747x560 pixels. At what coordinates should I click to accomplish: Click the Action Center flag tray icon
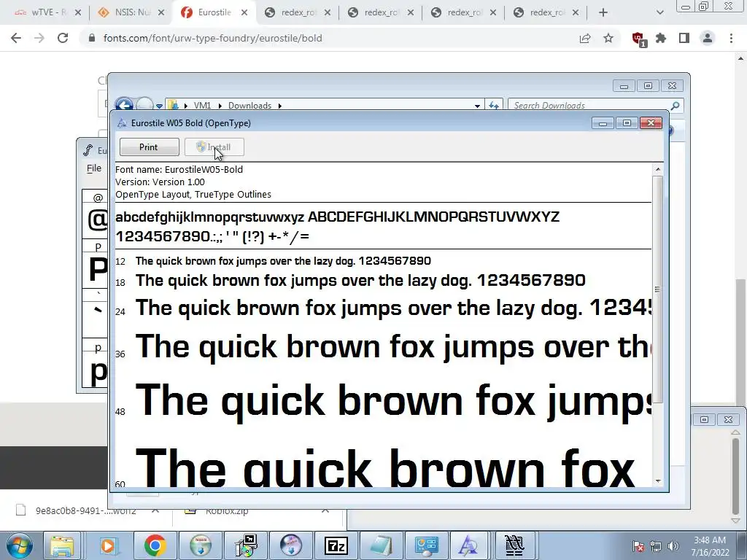(638, 546)
